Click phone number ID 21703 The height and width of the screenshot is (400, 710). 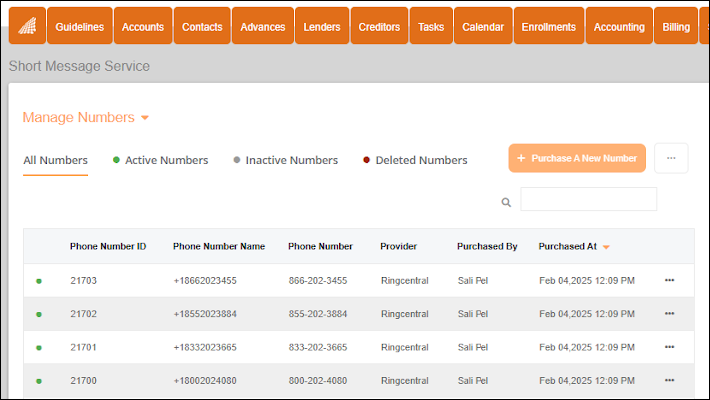[x=83, y=280]
